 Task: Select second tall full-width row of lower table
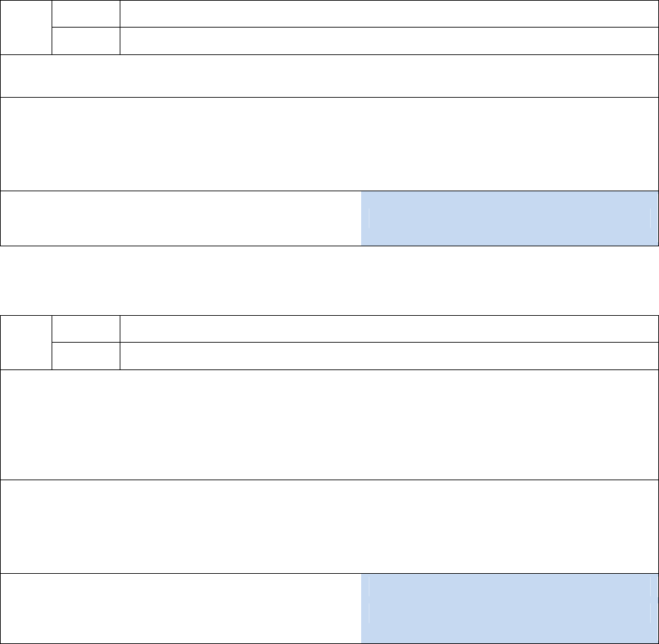pos(329,526)
